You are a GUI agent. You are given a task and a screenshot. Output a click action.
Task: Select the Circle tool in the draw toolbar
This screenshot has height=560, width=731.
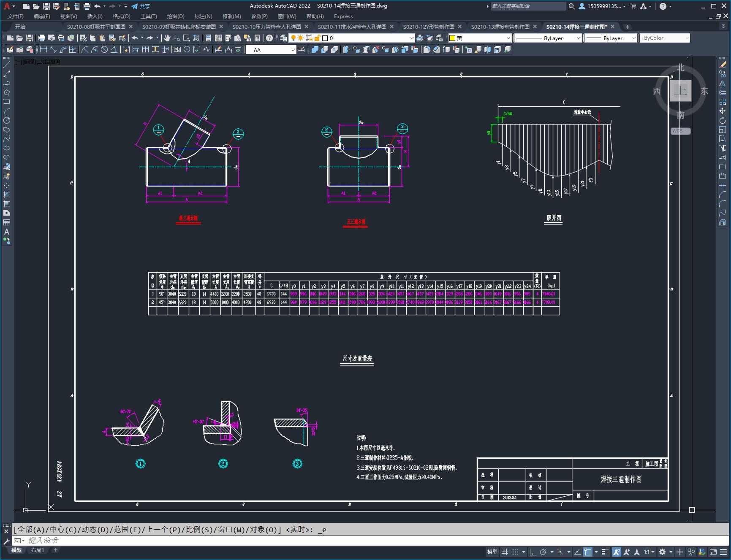pyautogui.click(x=7, y=120)
